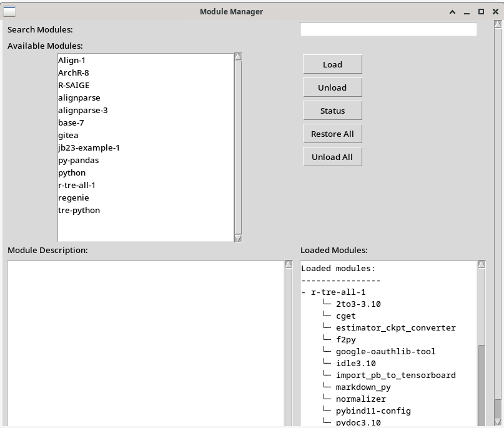Select the ArchR-8 module
Viewport: 504px width, 428px height.
tap(72, 72)
